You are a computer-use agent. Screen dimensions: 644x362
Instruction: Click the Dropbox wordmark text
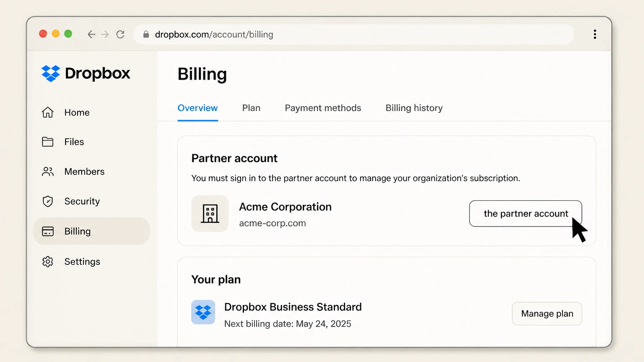[x=98, y=73]
